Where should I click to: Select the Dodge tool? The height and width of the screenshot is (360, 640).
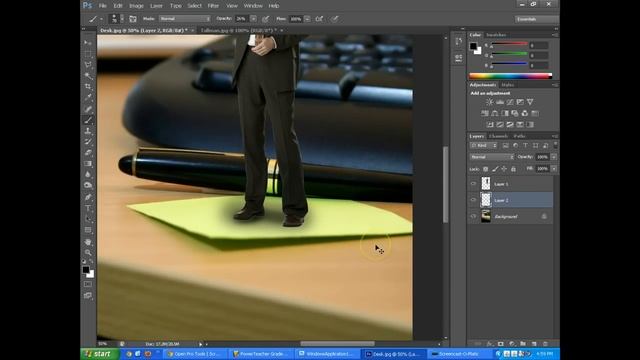(88, 185)
